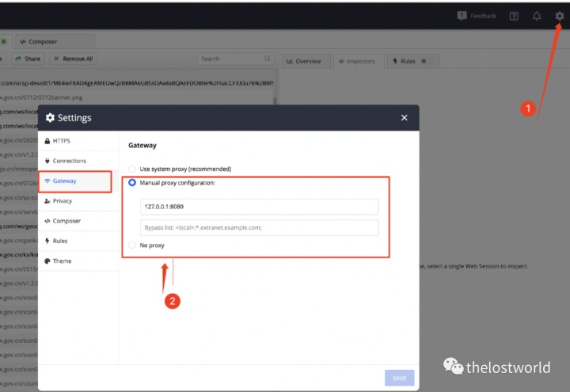Viewport: 570px width, 392px height.
Task: Click the bolt icon beside Rules in Settings
Action: [47, 241]
